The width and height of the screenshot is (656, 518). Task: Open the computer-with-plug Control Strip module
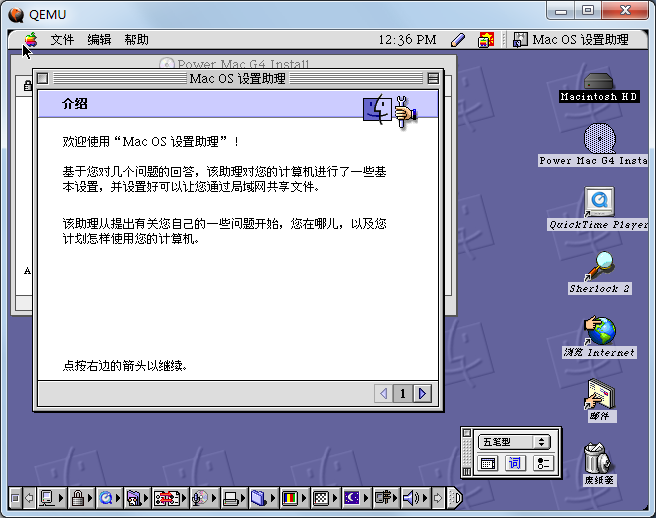(x=386, y=498)
